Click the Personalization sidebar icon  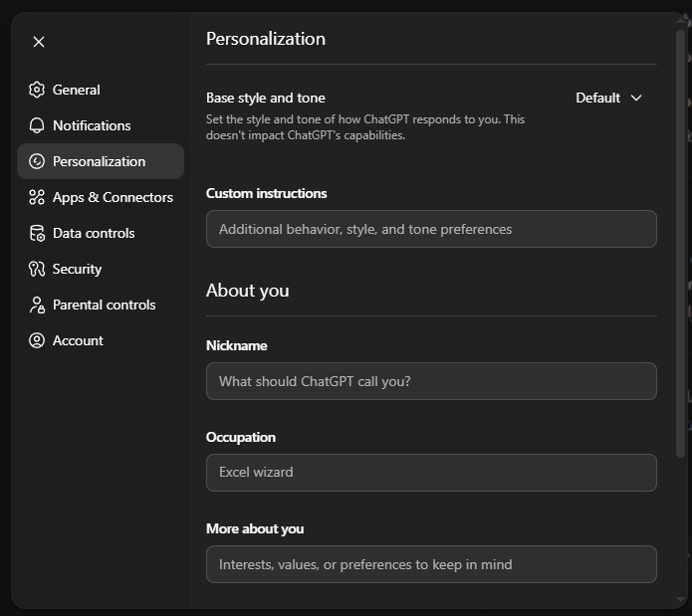pyautogui.click(x=37, y=161)
